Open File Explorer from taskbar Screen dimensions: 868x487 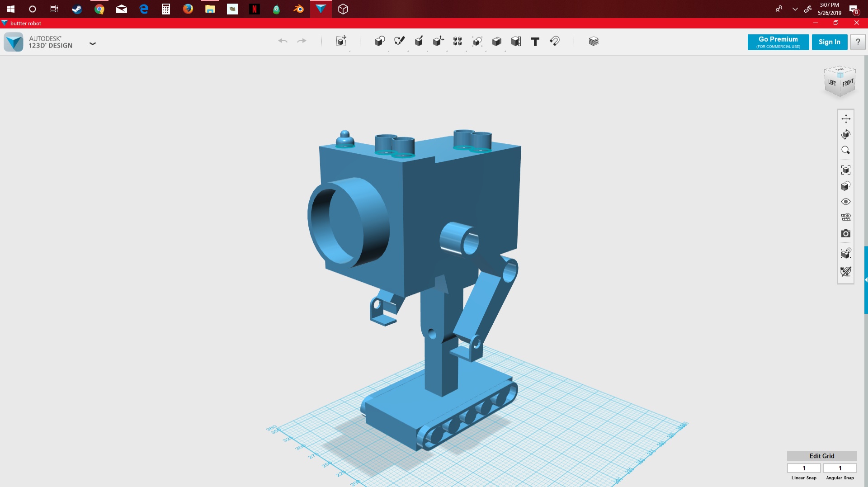tap(210, 9)
